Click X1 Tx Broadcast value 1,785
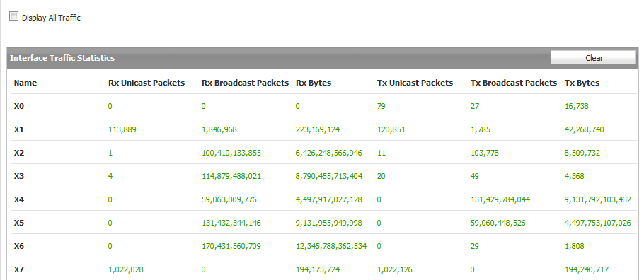The height and width of the screenshot is (280, 644). [480, 129]
